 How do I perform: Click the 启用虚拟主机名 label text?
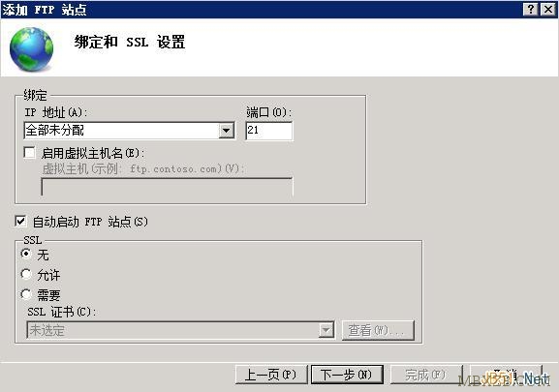pyautogui.click(x=93, y=154)
